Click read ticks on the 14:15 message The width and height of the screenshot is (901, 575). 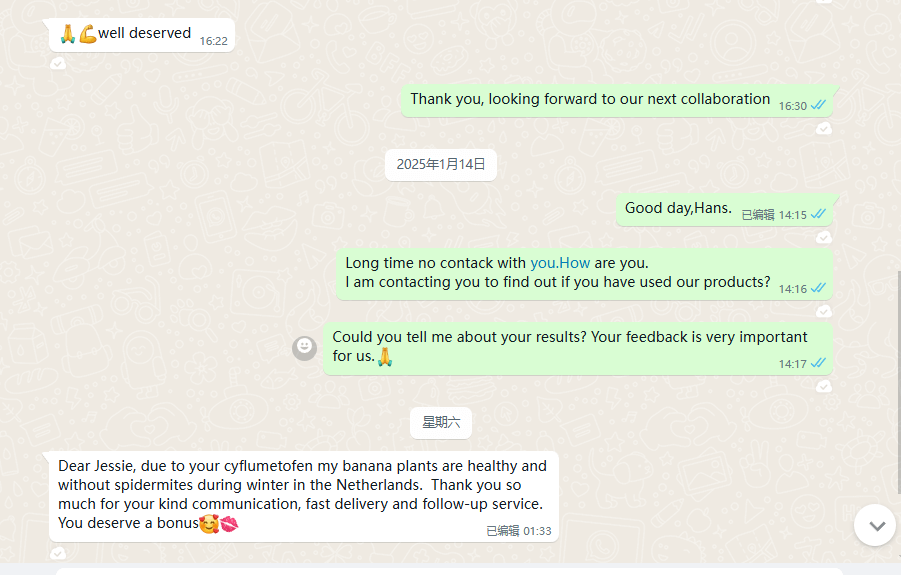[x=818, y=214]
